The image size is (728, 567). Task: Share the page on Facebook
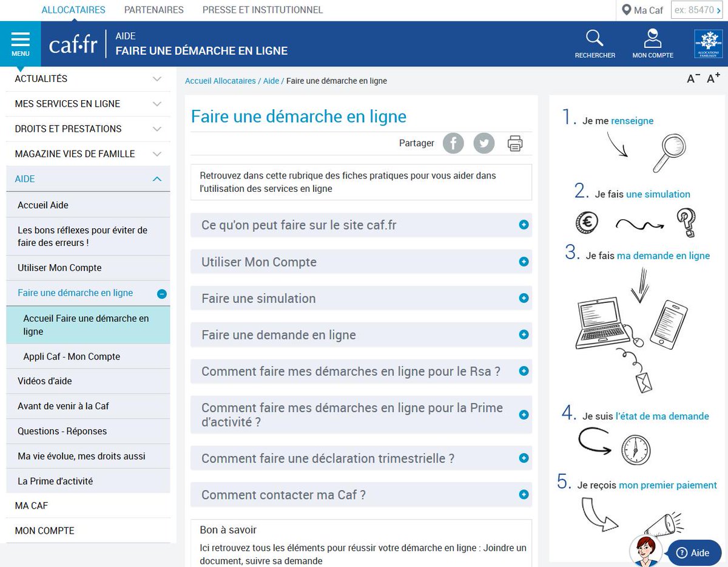[453, 144]
